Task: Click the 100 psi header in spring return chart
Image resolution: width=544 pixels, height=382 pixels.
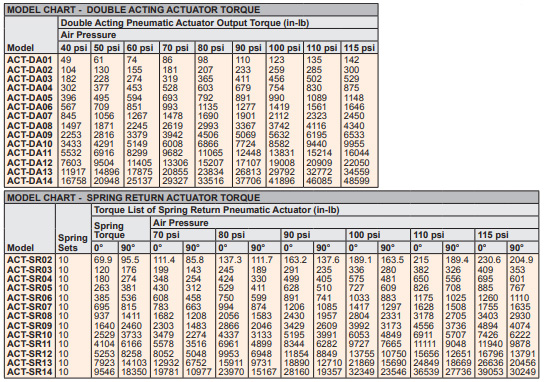Action: 364,235
